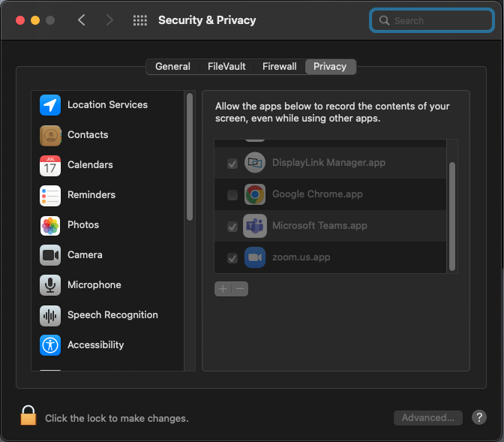Select Speech Recognition in the sidebar
Image resolution: width=504 pixels, height=442 pixels.
[x=108, y=315]
